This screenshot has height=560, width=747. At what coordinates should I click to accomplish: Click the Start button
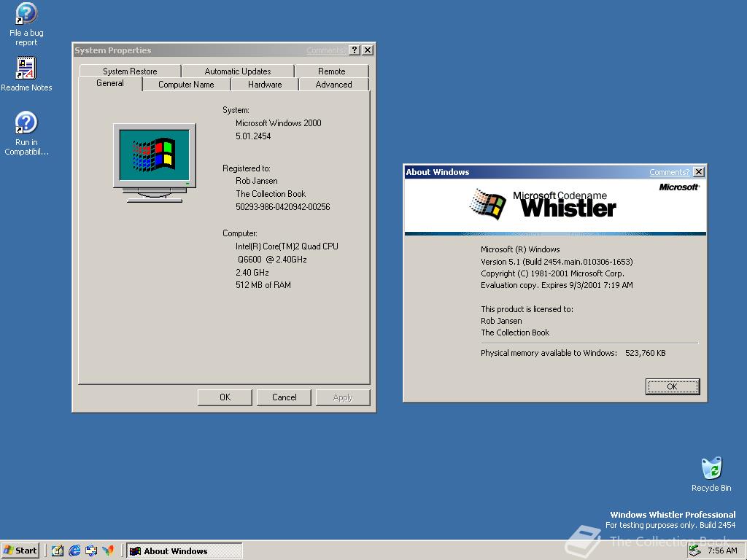click(x=20, y=551)
